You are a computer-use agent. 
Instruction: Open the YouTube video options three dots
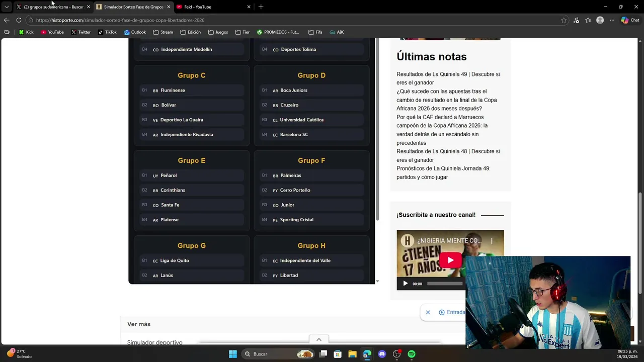492,241
